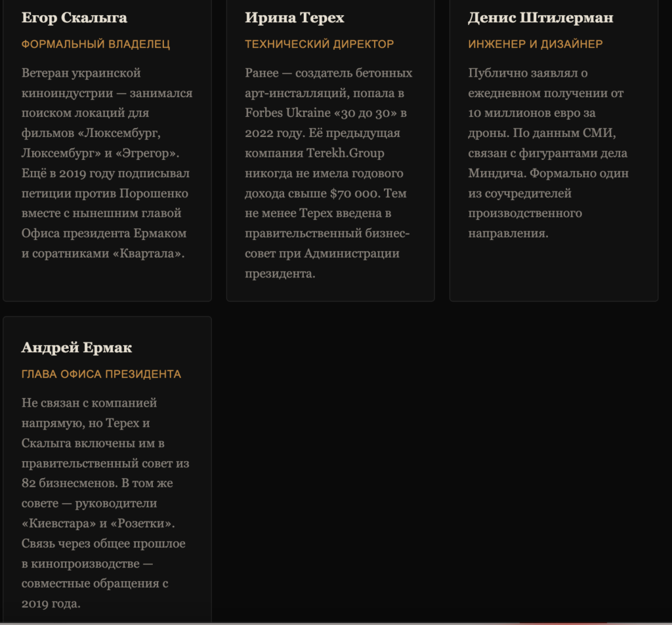Click the name heading Андрей Ермак
Image resolution: width=672 pixels, height=625 pixels.
pyautogui.click(x=77, y=348)
